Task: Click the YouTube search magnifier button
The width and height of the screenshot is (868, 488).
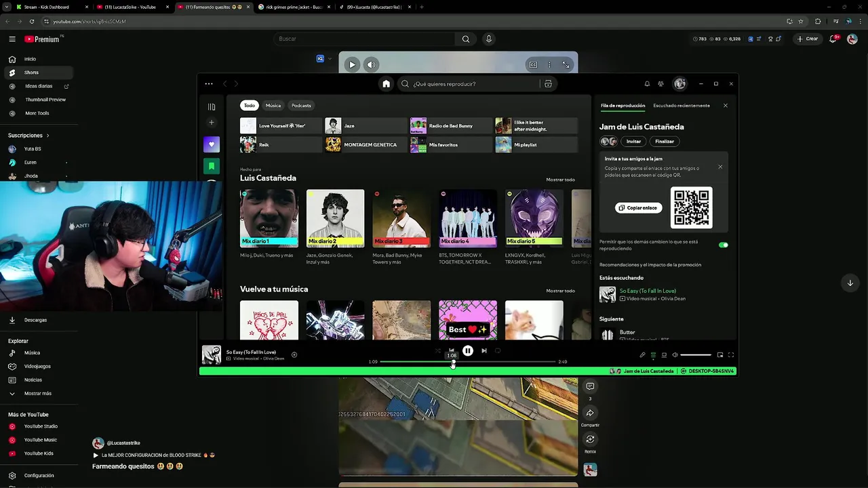Action: (466, 39)
